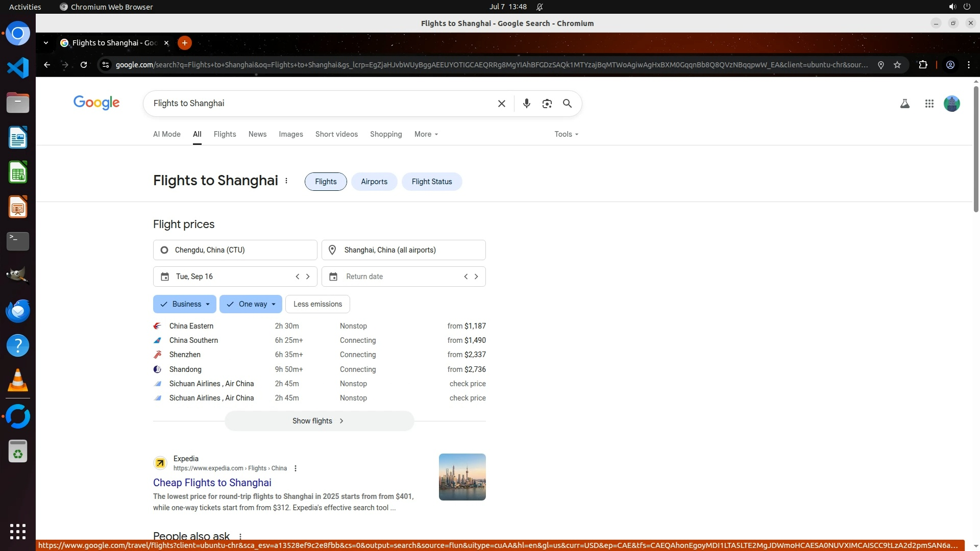Advance departure date to next day

[x=308, y=277]
